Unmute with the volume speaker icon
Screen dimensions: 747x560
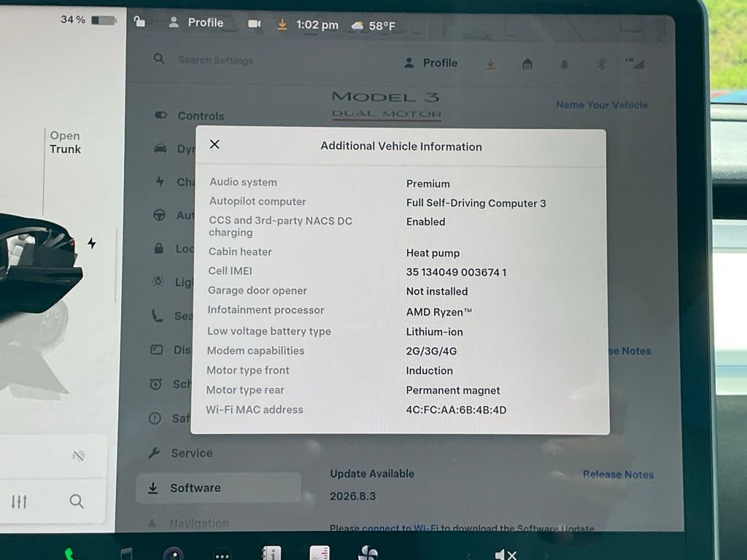coord(505,554)
